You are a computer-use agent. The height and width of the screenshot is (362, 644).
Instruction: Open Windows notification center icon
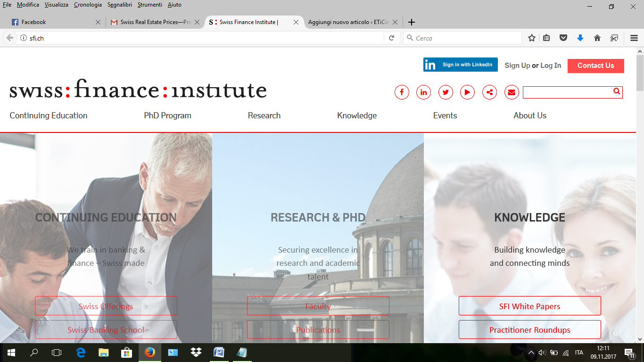[629, 353]
